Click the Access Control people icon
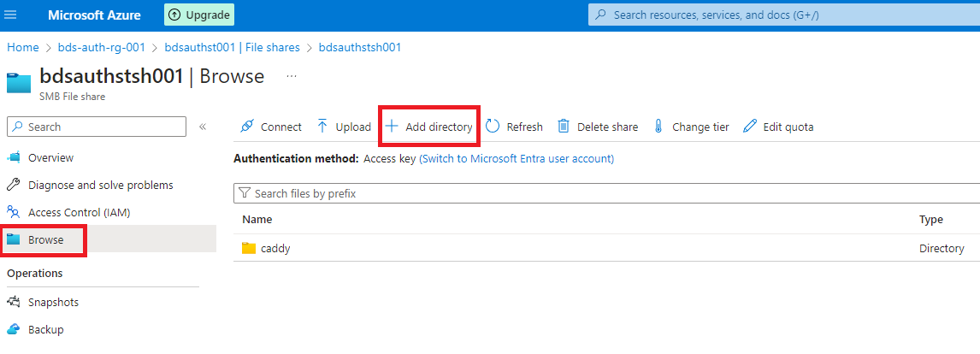 14,212
